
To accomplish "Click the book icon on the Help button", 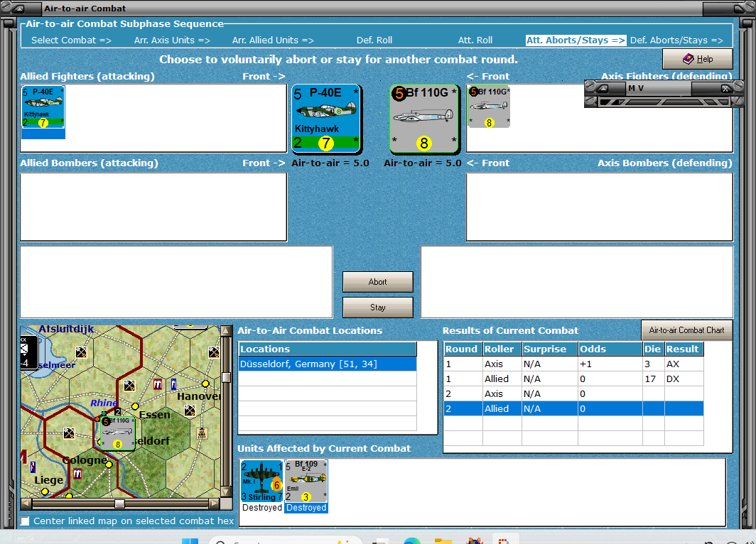I will pos(688,59).
